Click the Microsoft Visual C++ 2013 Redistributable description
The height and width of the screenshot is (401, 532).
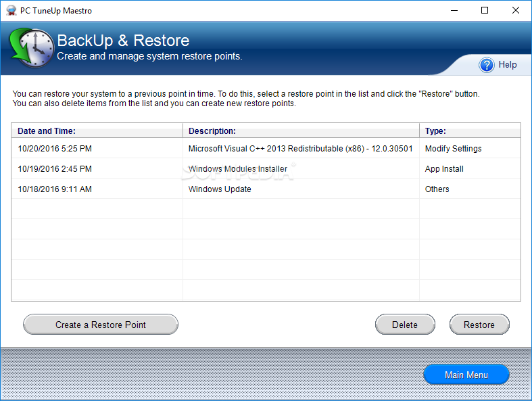pyautogui.click(x=300, y=149)
